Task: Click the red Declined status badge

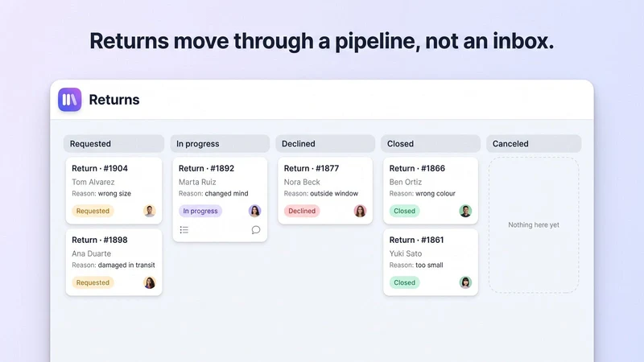Action: coord(302,211)
